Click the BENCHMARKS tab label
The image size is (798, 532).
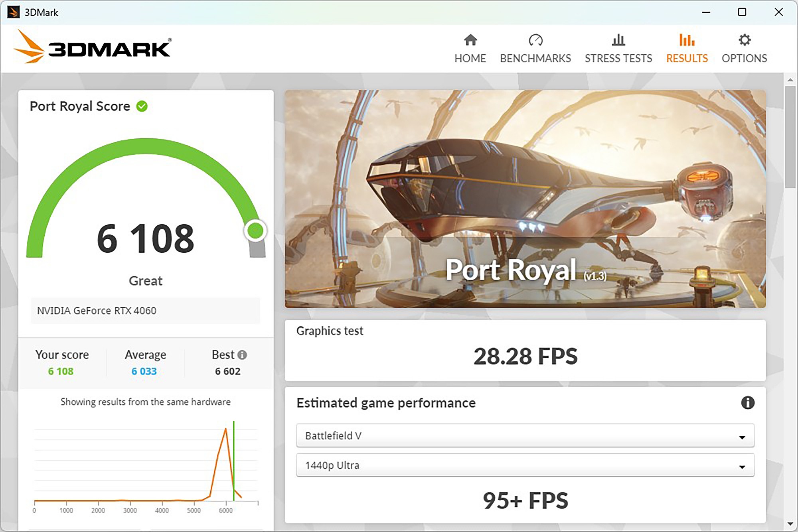(535, 58)
